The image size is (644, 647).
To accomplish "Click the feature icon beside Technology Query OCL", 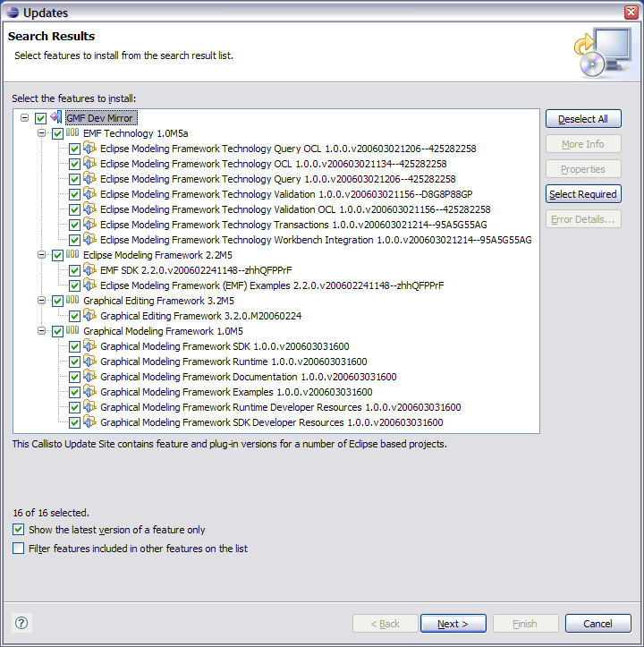I will [90, 149].
